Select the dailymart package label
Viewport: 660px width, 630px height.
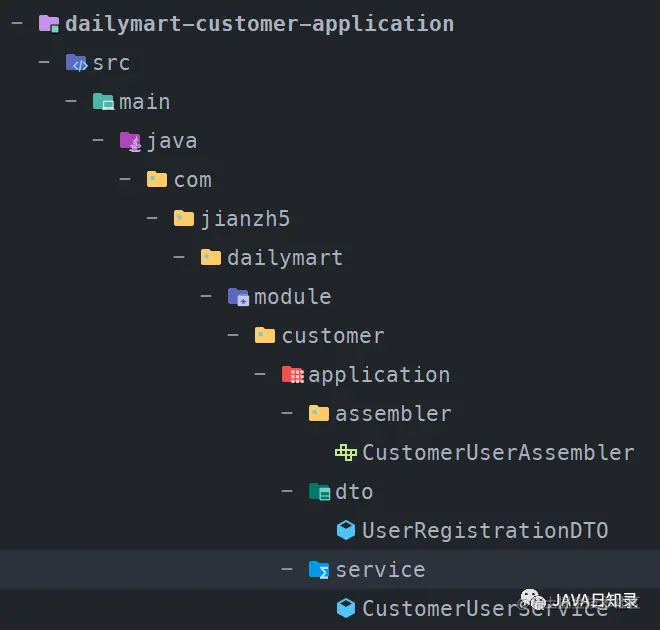tap(285, 258)
